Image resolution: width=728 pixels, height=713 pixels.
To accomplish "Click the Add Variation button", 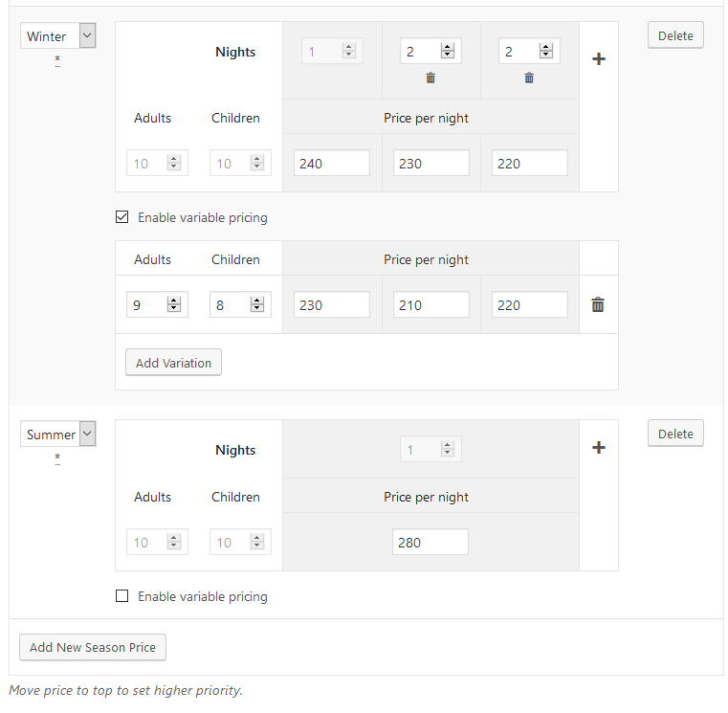I will click(x=173, y=363).
